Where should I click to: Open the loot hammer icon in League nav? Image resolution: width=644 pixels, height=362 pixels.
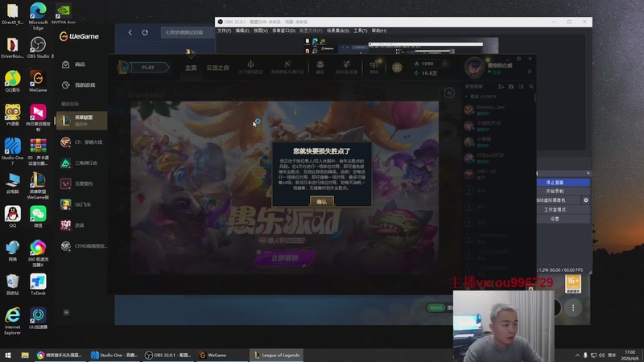(347, 67)
